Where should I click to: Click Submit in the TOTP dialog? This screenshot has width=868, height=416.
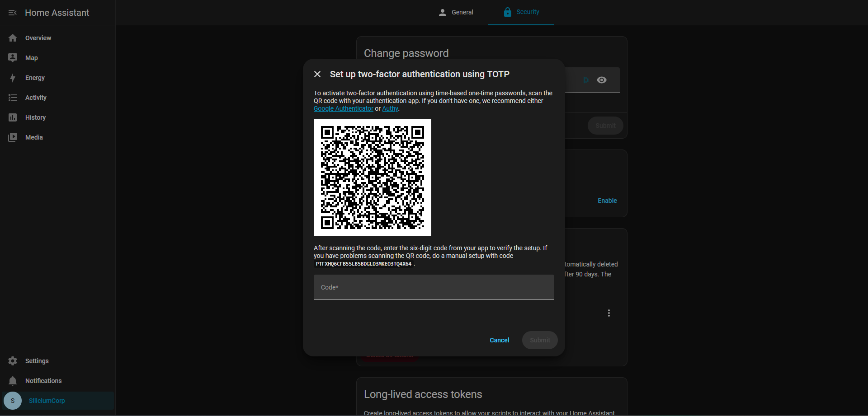(540, 340)
